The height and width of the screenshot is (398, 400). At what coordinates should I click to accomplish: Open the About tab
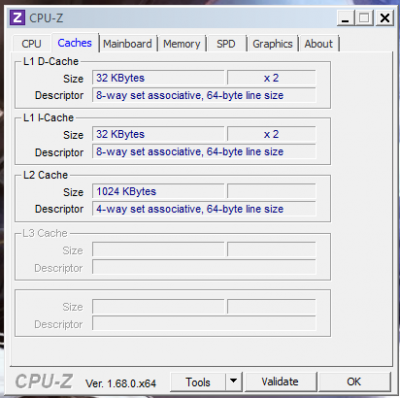pos(318,44)
